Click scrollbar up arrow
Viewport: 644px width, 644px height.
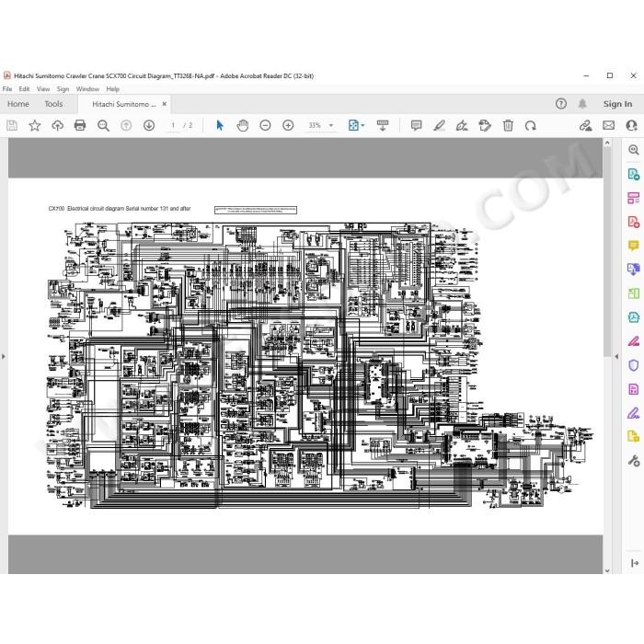click(607, 143)
